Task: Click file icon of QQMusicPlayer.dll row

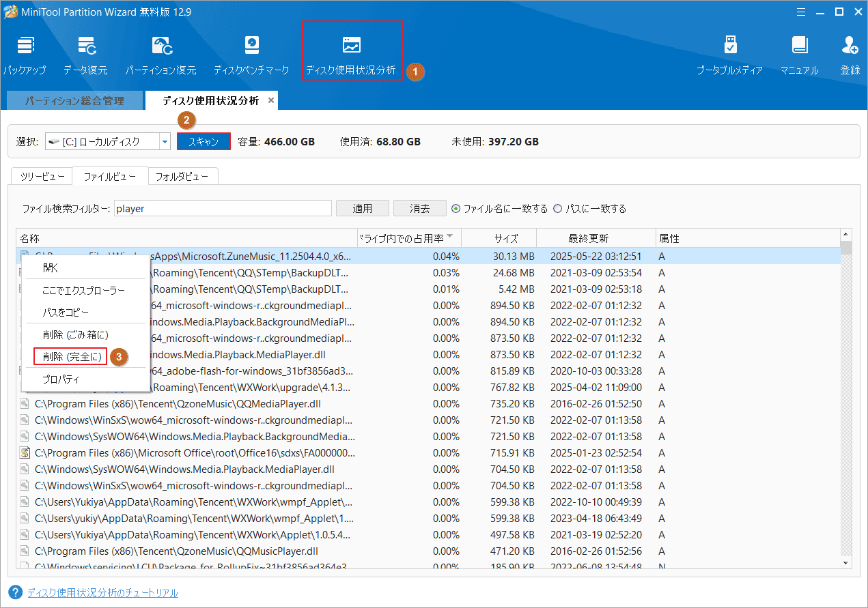Action: tap(25, 551)
